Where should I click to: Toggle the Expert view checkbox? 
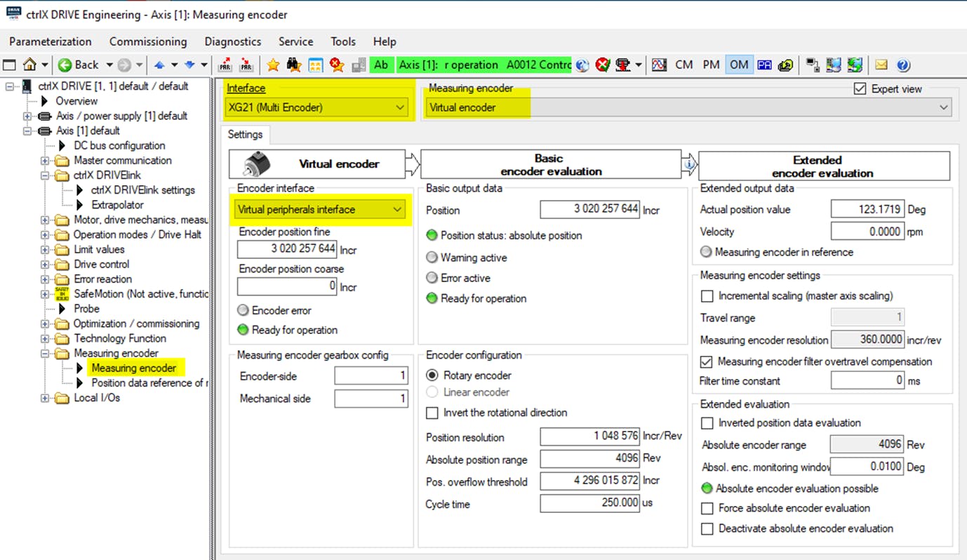pyautogui.click(x=860, y=89)
